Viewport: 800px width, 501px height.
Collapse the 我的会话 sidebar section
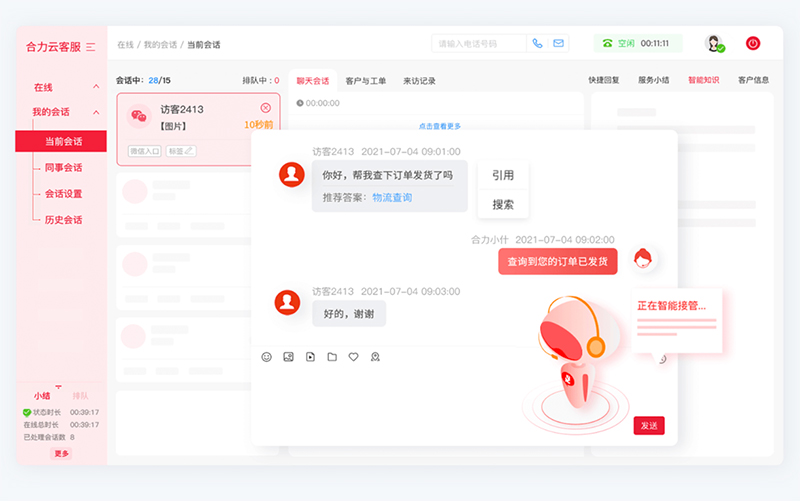(x=96, y=113)
